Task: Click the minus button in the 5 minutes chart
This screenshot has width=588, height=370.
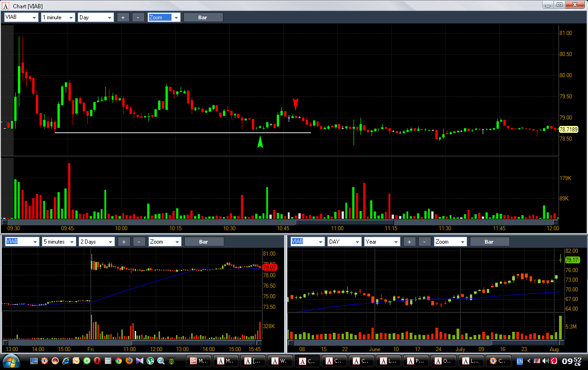Action: [139, 242]
